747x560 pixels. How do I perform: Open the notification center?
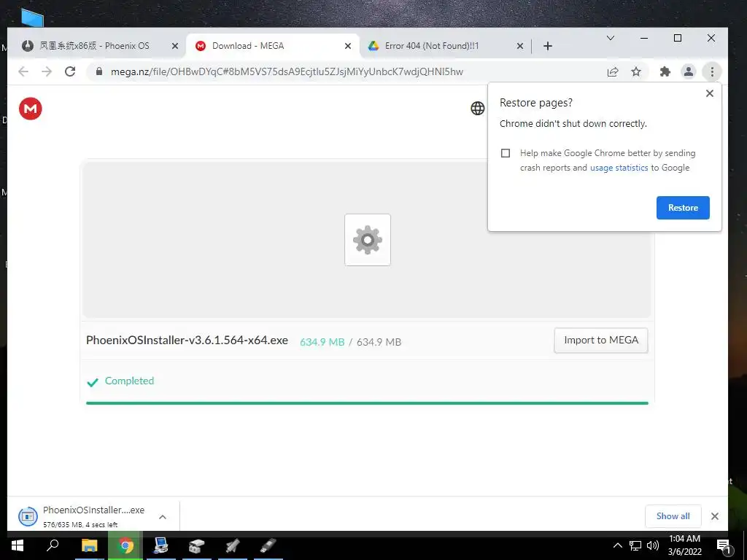[x=723, y=545]
